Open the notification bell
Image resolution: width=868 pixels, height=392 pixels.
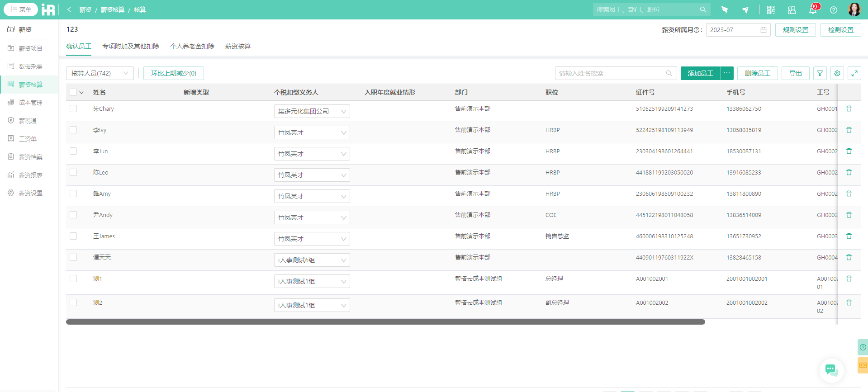point(813,10)
